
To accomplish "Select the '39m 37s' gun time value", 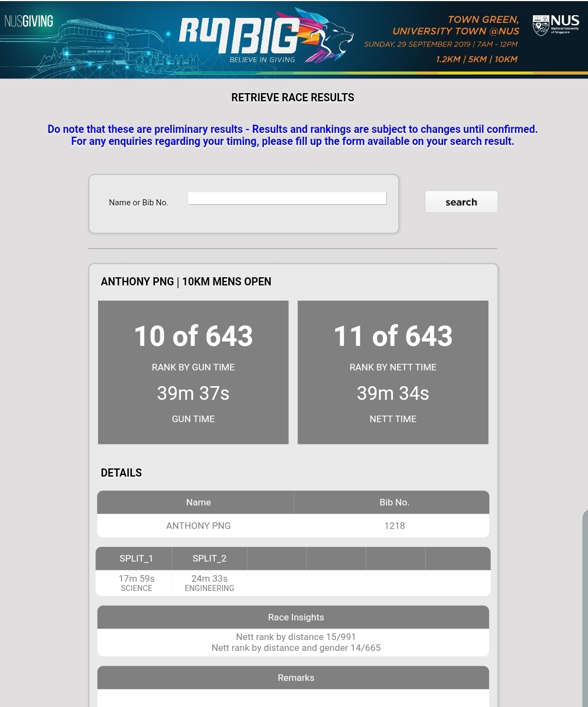I will pos(193,393).
